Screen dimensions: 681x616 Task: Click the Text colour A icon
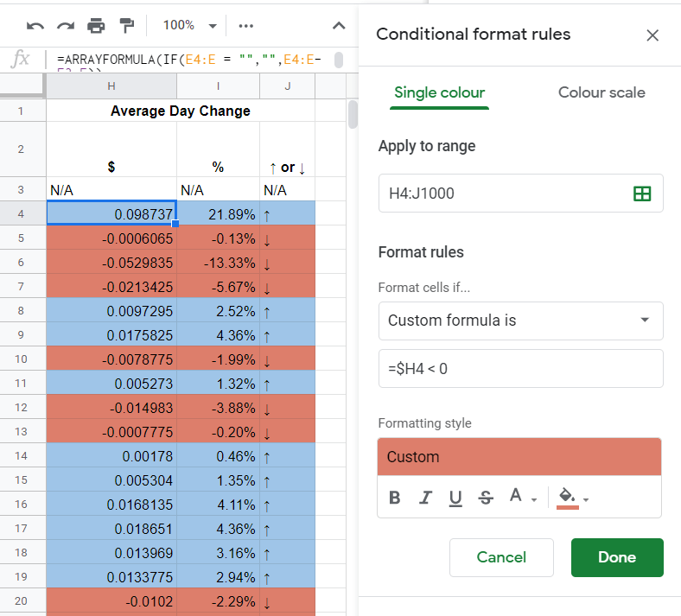point(516,496)
